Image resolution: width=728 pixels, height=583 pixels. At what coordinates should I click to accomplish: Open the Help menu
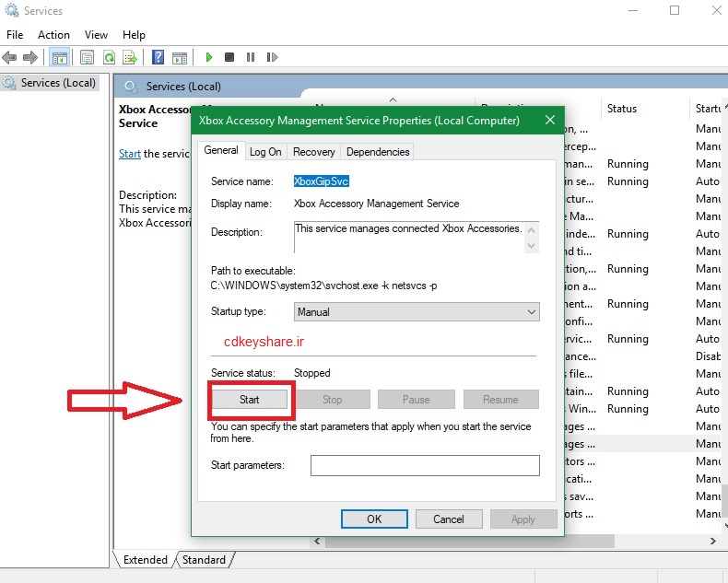134,35
